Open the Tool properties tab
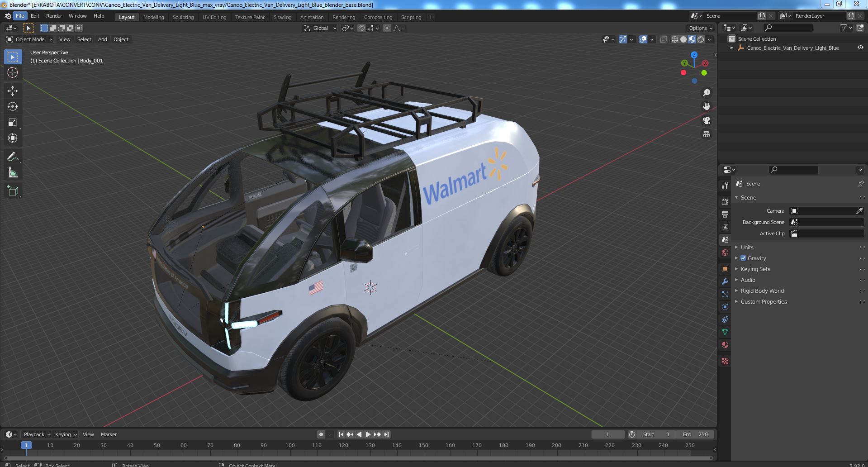868x467 pixels. click(725, 185)
